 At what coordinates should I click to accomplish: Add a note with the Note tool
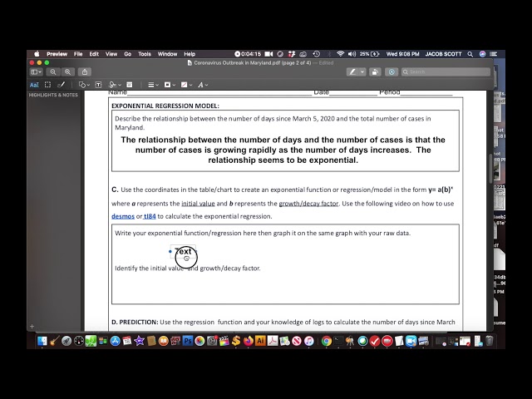pyautogui.click(x=129, y=85)
